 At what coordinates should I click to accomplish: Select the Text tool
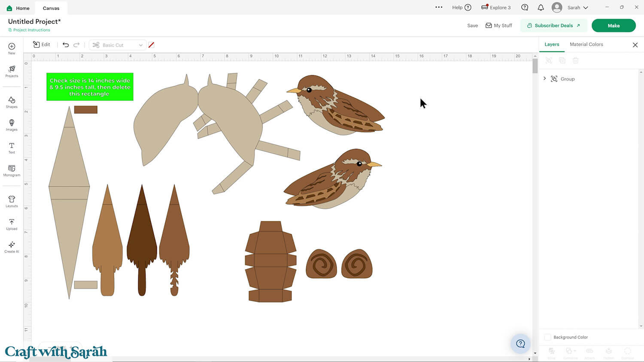(x=12, y=148)
